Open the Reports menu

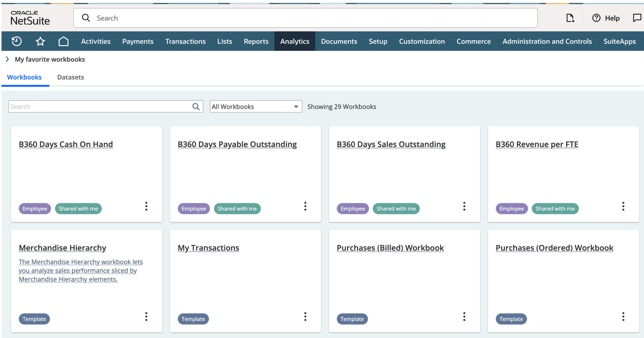tap(256, 41)
